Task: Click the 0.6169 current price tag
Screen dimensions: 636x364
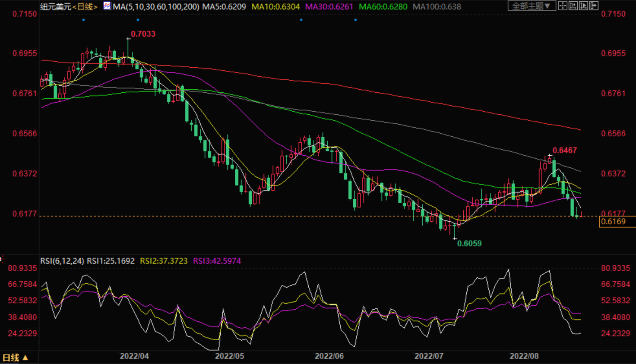Action: click(614, 222)
